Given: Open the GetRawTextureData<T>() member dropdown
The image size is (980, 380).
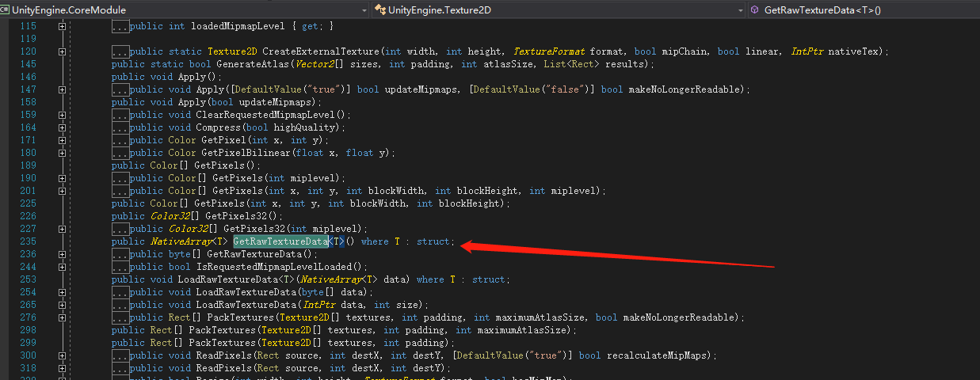Looking at the screenshot, I should pyautogui.click(x=863, y=9).
